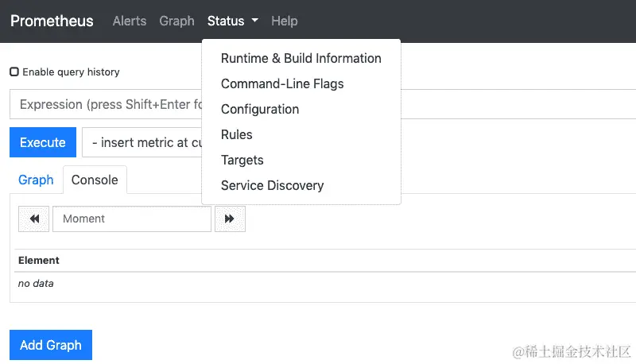
Task: Click the Prometheus brand logo text
Action: point(52,21)
